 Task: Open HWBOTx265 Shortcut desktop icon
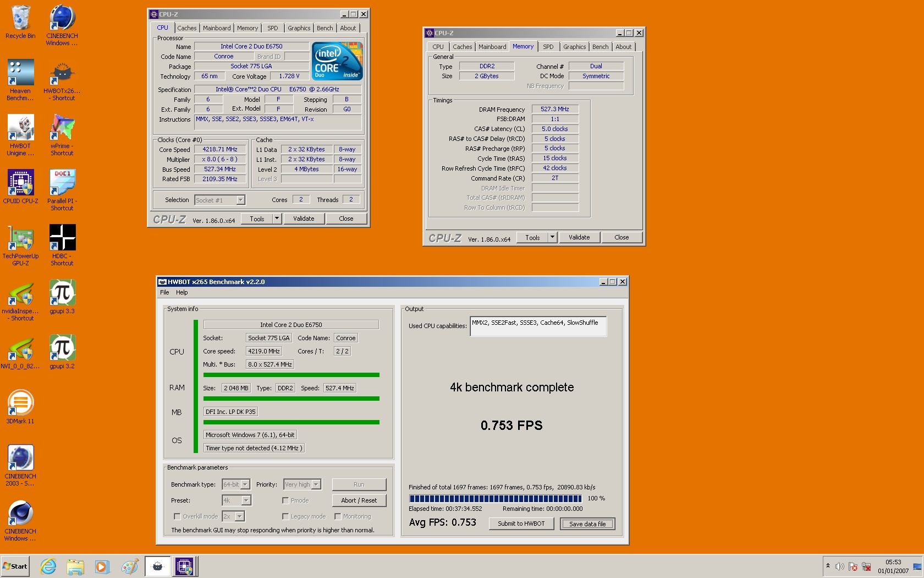point(62,80)
